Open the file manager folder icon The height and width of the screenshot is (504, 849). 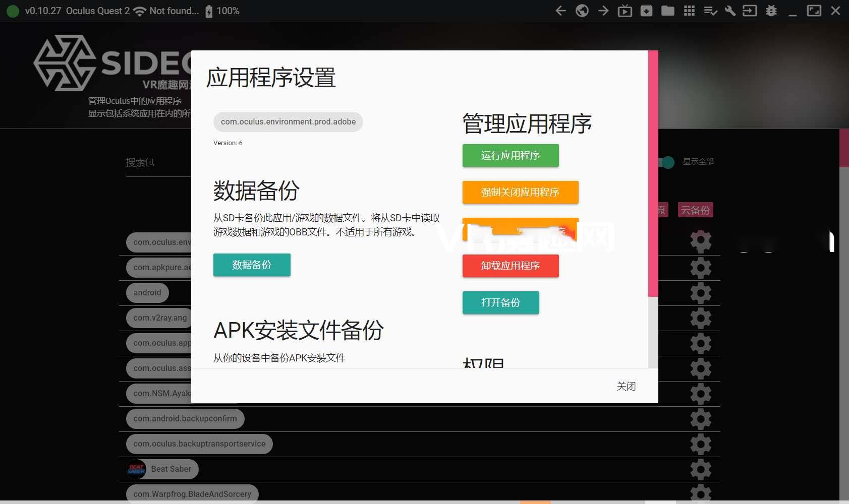pyautogui.click(x=667, y=11)
